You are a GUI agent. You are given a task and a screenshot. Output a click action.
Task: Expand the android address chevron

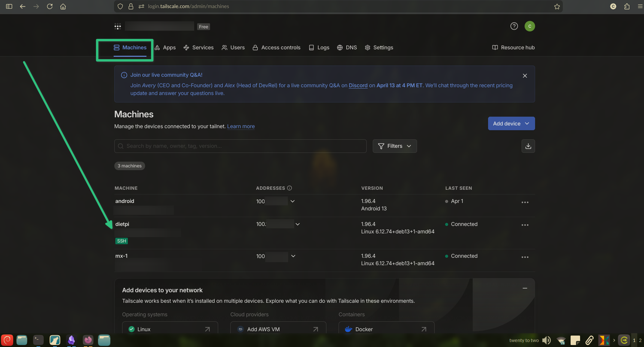(293, 201)
